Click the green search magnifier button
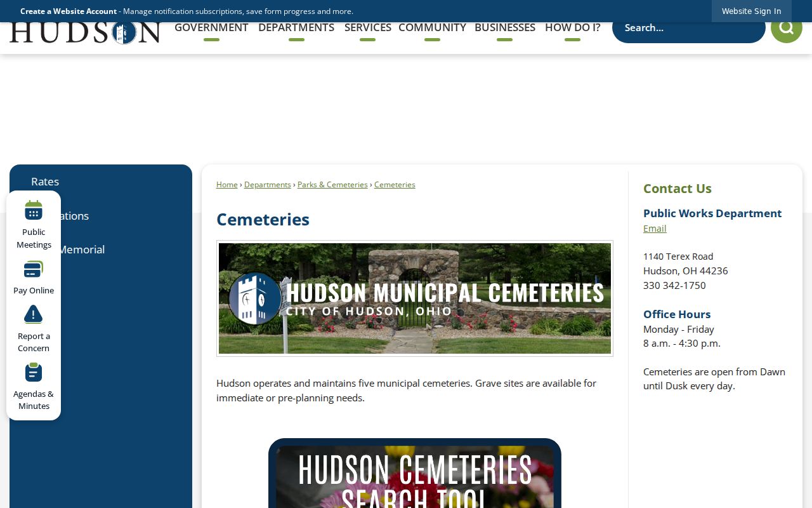 point(786,27)
